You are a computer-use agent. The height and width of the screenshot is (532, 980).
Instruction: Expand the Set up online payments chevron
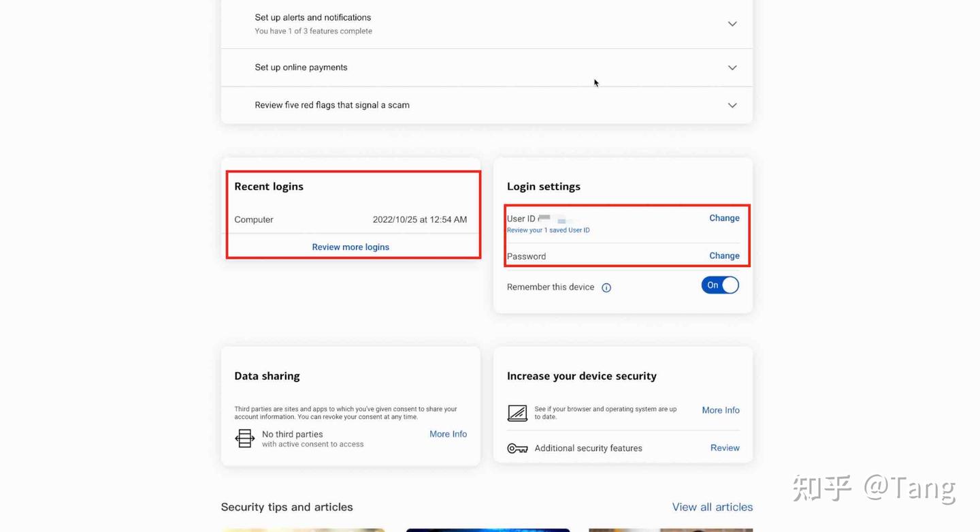pyautogui.click(x=732, y=67)
